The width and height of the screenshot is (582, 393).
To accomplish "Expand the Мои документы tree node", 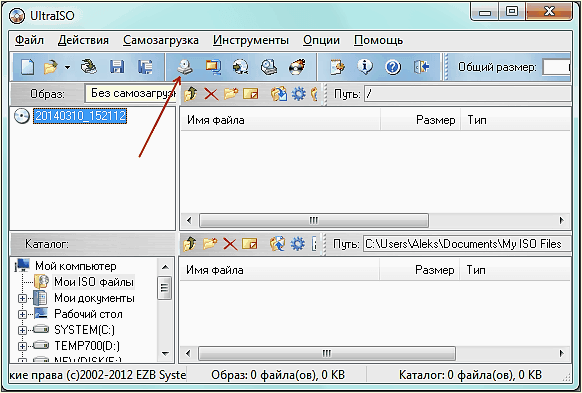I will click(23, 298).
